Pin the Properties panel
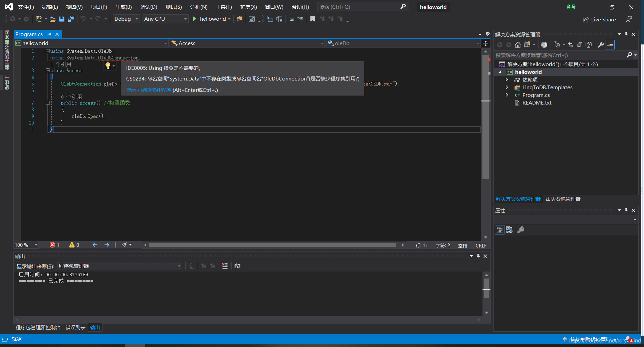The height and width of the screenshot is (347, 644). pos(626,210)
